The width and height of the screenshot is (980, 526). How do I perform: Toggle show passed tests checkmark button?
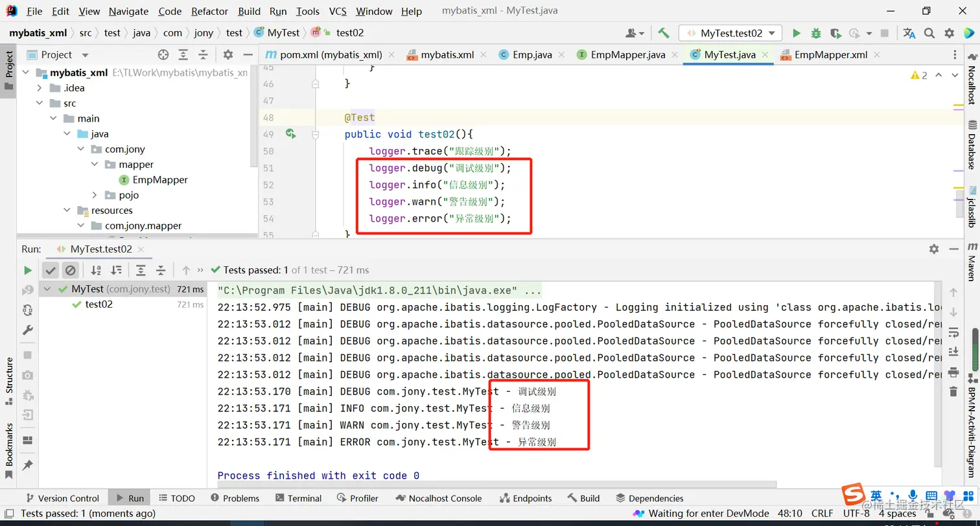(x=51, y=270)
